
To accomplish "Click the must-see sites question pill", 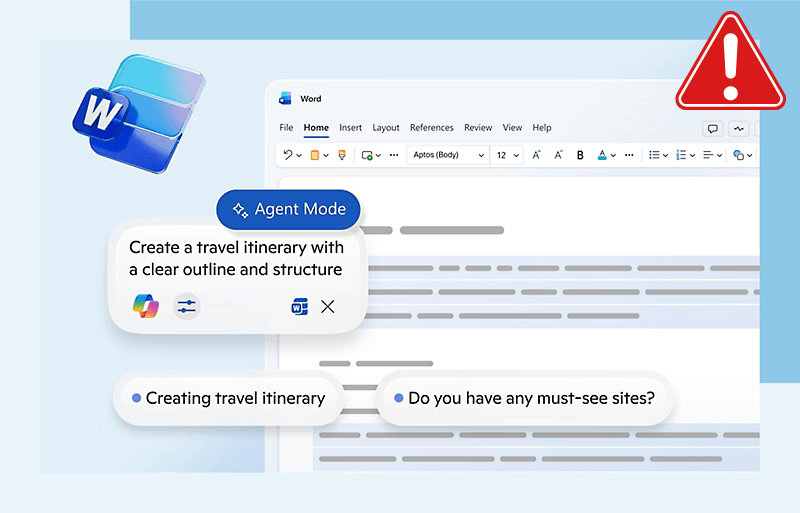I will point(526,398).
